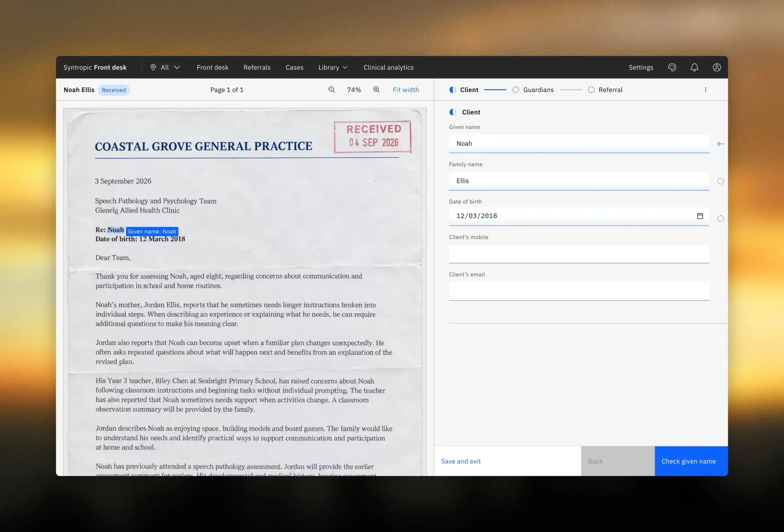The image size is (784, 532).
Task: Switch to the Guardians step
Action: pyautogui.click(x=533, y=90)
